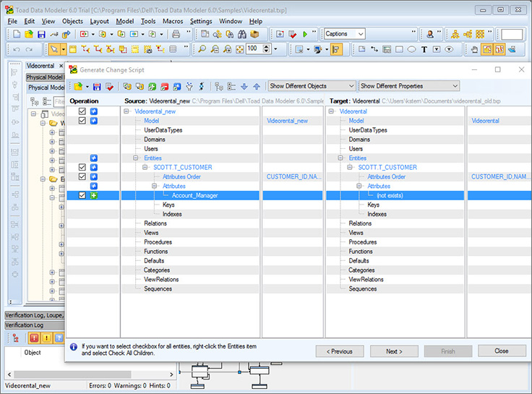Select source Relations tree item
The image size is (532, 394).
point(155,223)
